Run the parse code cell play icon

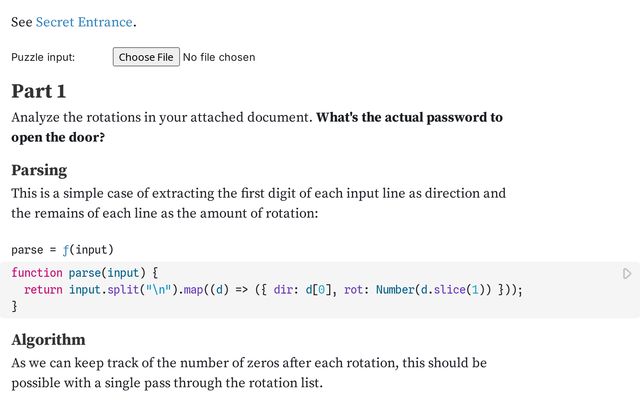627,273
